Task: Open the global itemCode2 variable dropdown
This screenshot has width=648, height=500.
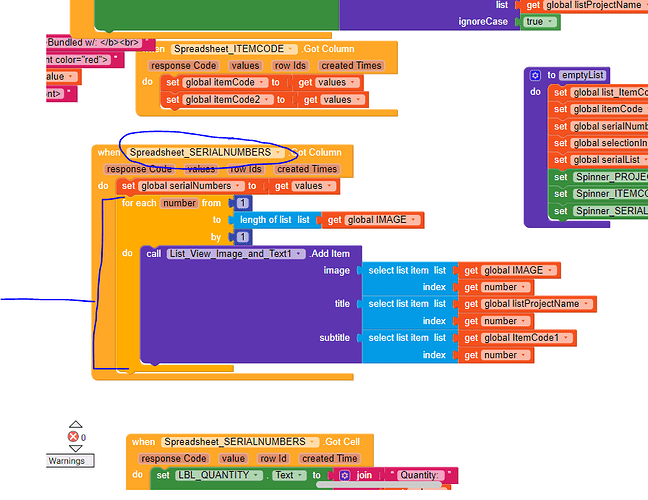Action: 267,100
